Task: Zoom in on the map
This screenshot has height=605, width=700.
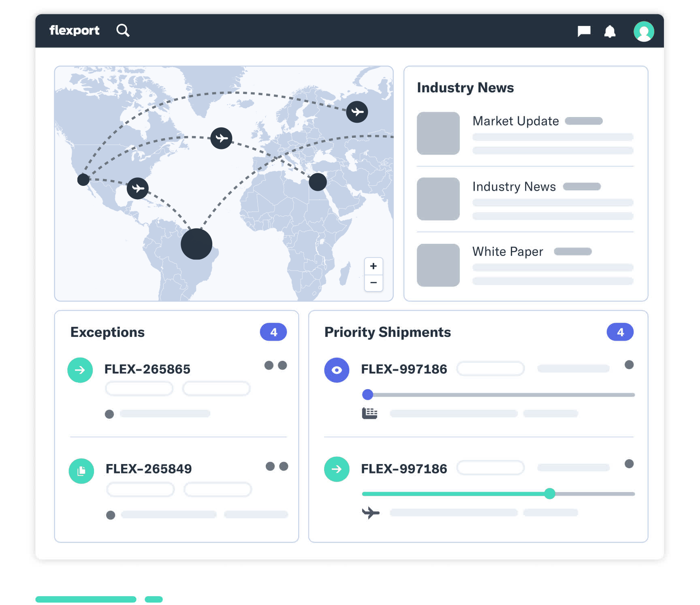Action: pyautogui.click(x=373, y=266)
